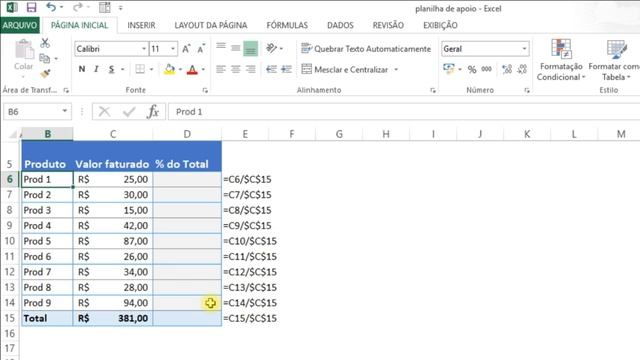The width and height of the screenshot is (640, 360).
Task: Switch to the DADOS tab
Action: tap(340, 25)
